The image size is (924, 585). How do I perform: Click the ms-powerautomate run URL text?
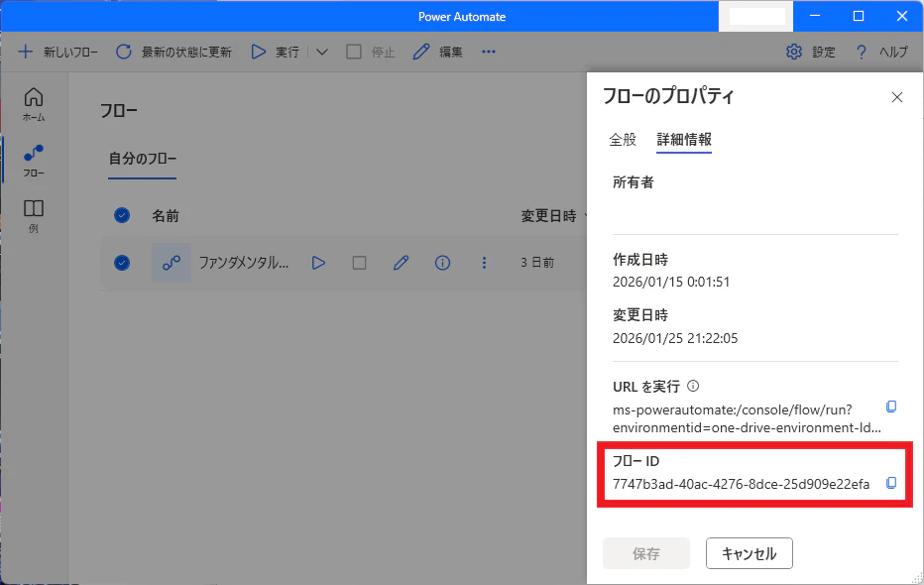coord(748,418)
